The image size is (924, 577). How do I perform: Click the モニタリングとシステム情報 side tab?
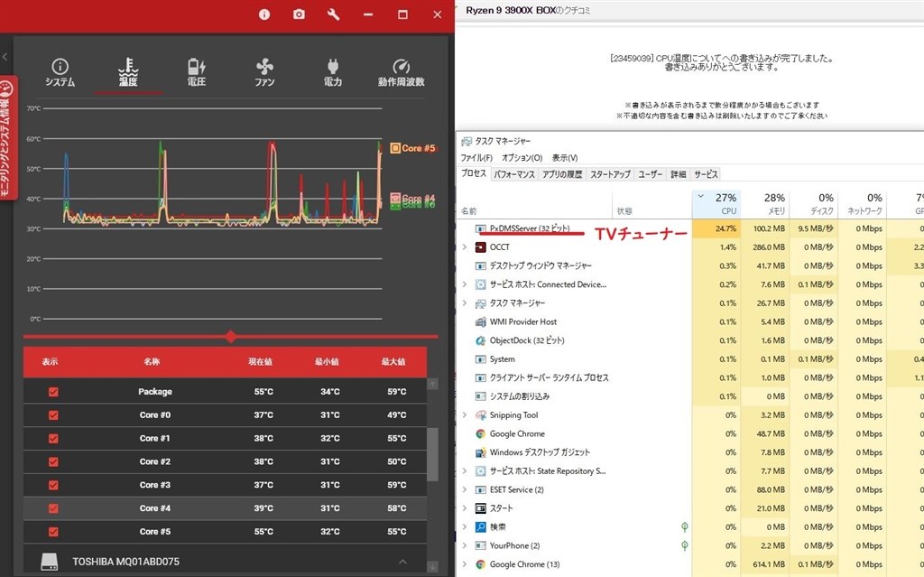click(x=7, y=137)
